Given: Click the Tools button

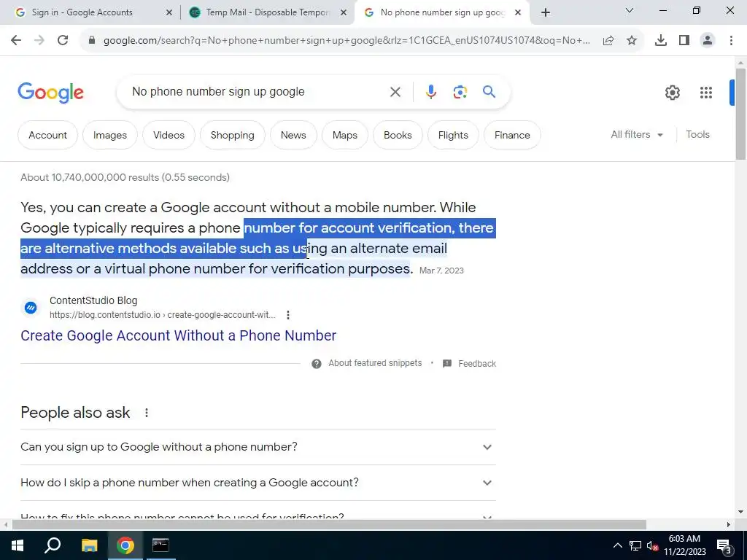Looking at the screenshot, I should click(x=697, y=135).
